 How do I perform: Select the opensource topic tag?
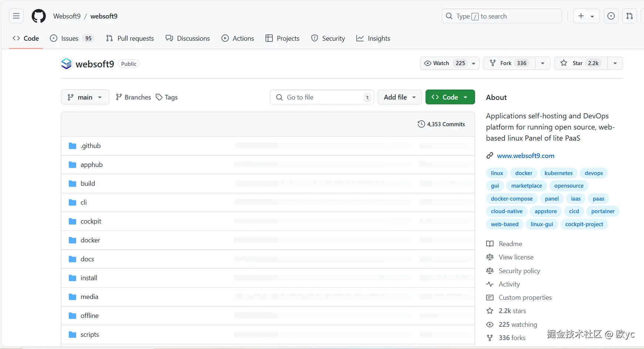pyautogui.click(x=569, y=186)
